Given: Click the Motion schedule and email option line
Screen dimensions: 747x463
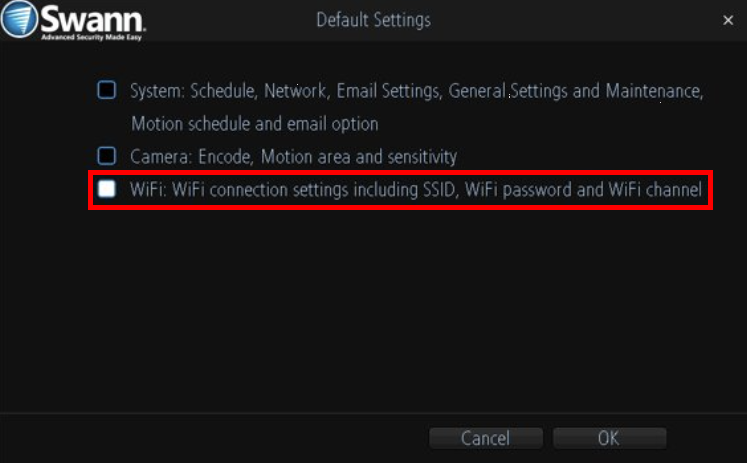Looking at the screenshot, I should pyautogui.click(x=255, y=124).
